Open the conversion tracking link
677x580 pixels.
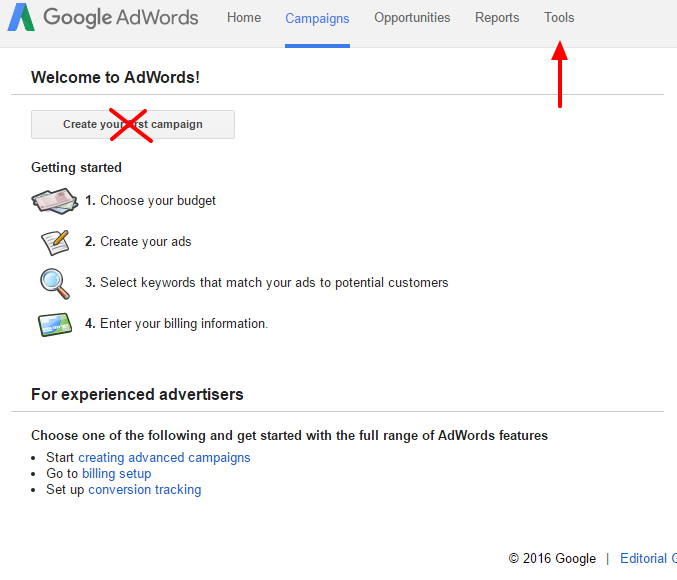[x=145, y=490]
